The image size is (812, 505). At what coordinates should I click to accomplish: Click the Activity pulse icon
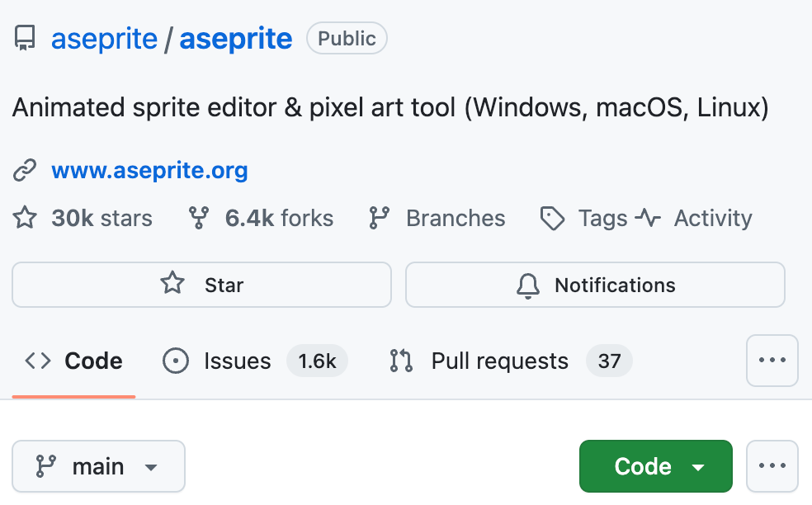648,219
